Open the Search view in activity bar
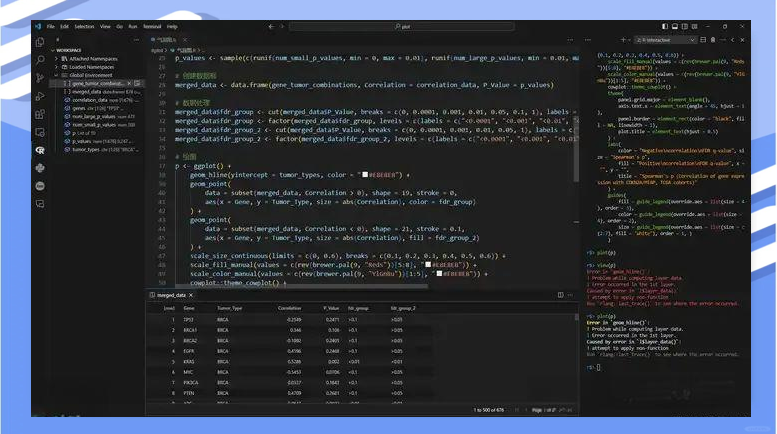 click(x=40, y=60)
